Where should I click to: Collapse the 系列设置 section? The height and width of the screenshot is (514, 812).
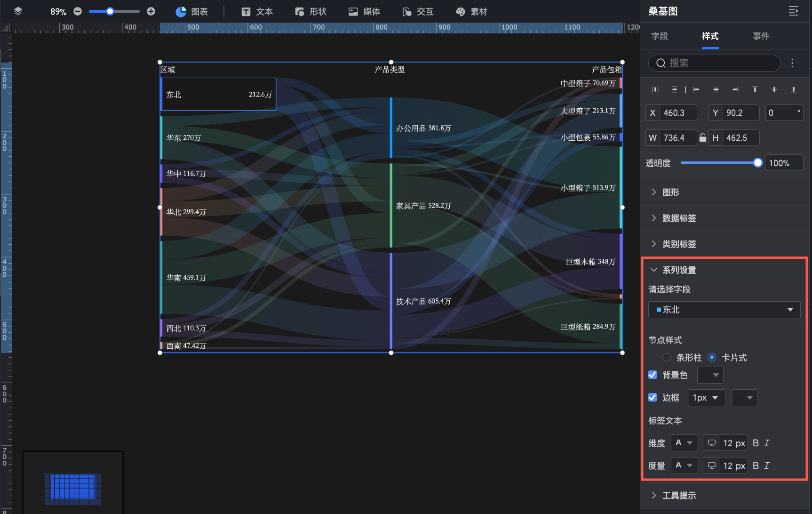(x=724, y=270)
